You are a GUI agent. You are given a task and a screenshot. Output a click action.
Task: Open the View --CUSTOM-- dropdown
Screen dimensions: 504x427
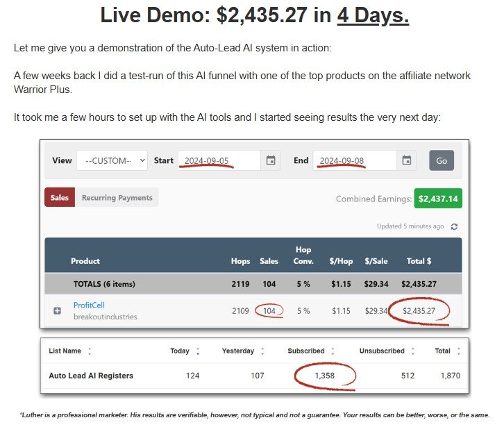coord(112,160)
